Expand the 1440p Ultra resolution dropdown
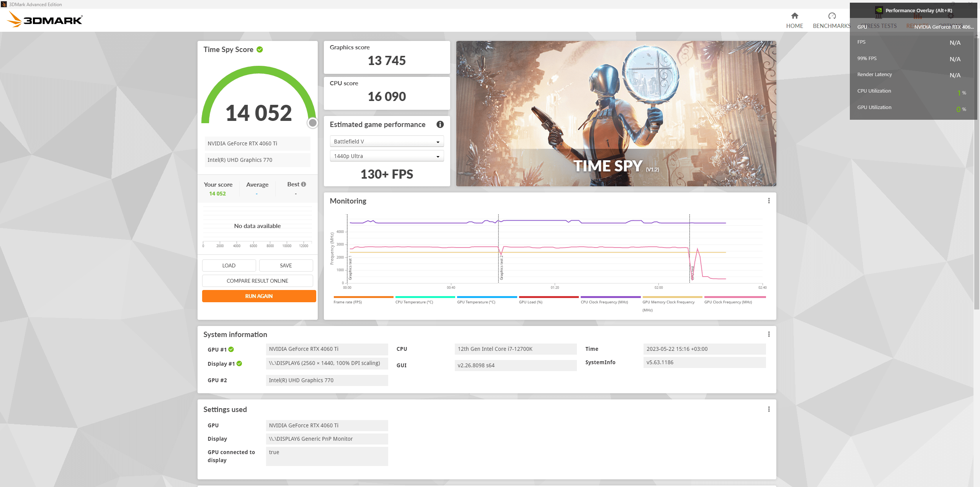Viewport: 980px width, 487px height. pyautogui.click(x=387, y=156)
